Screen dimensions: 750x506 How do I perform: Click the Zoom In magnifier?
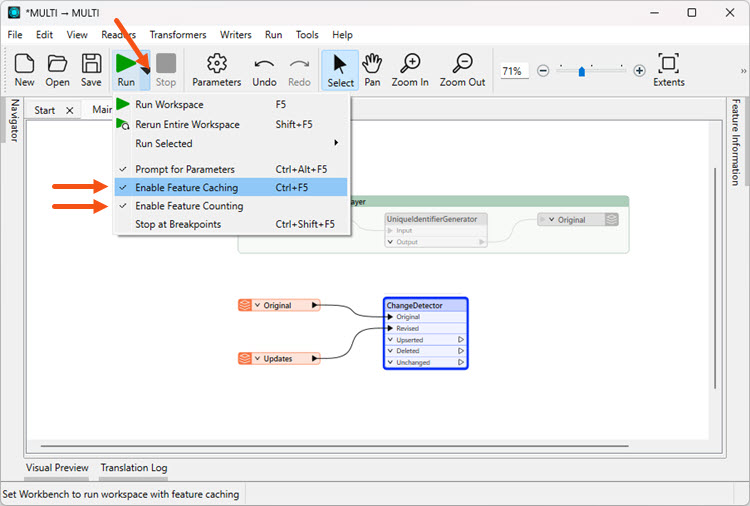coord(410,63)
